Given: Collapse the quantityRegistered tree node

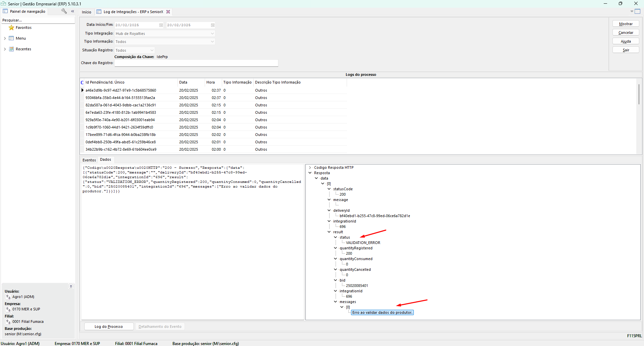Looking at the screenshot, I should (335, 248).
